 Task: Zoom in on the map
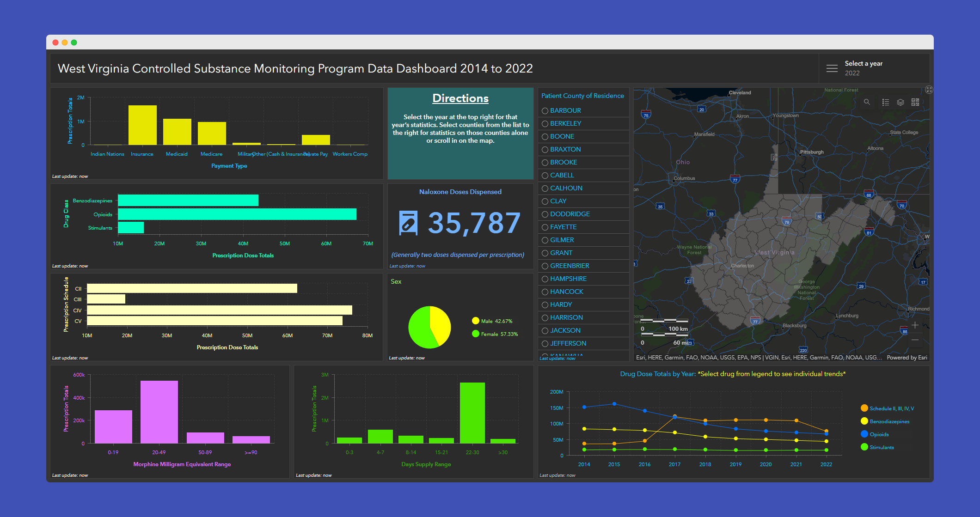pos(915,325)
